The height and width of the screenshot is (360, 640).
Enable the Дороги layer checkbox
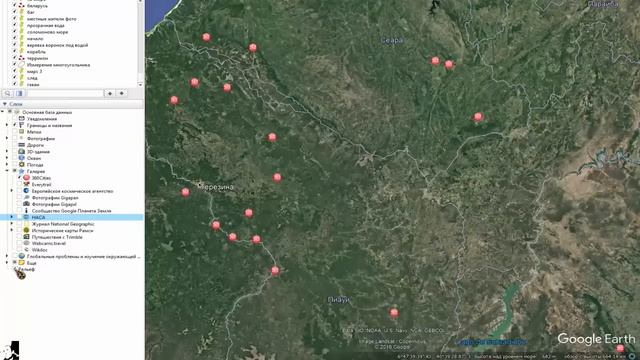point(15,145)
